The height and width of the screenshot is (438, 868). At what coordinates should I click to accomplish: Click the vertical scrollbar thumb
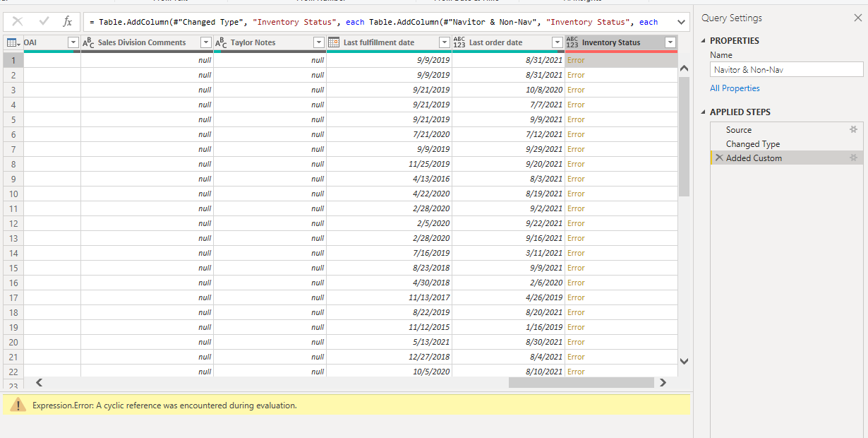(x=684, y=136)
